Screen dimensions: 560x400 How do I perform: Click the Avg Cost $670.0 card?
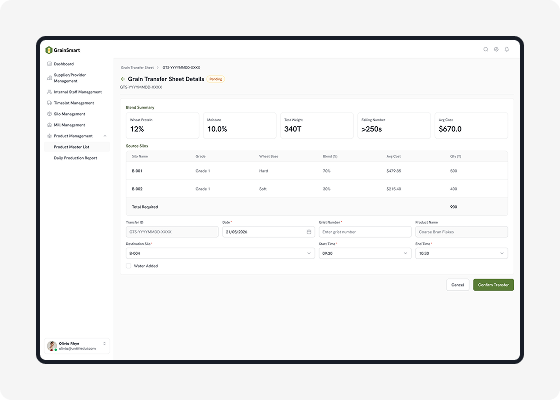pyautogui.click(x=471, y=125)
